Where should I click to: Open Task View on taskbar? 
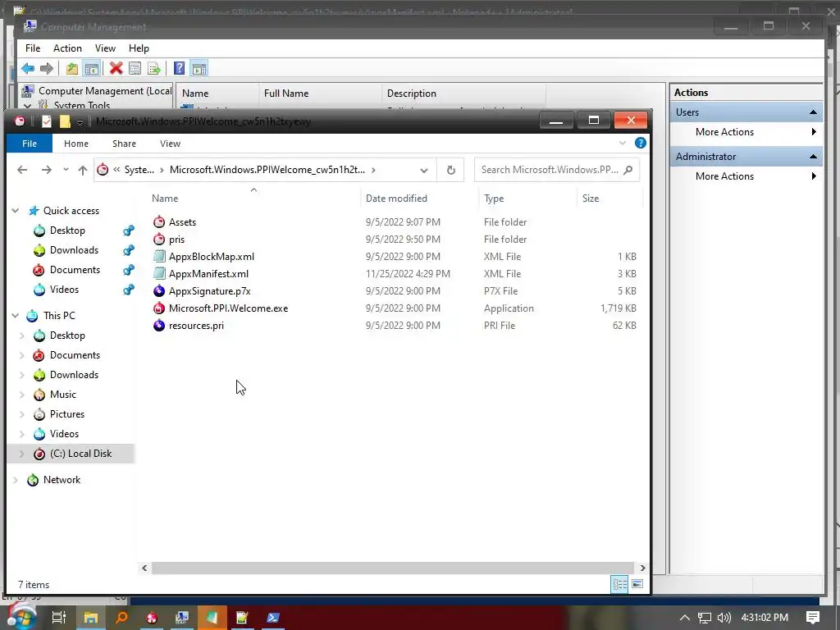pos(58,618)
